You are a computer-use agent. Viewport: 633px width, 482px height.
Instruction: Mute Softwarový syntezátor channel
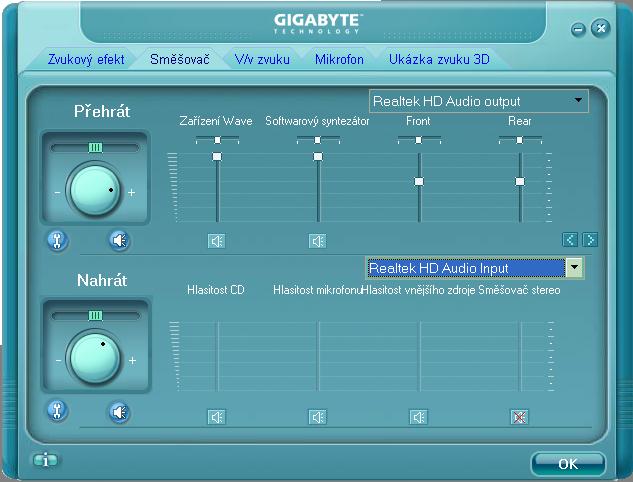pyautogui.click(x=318, y=241)
